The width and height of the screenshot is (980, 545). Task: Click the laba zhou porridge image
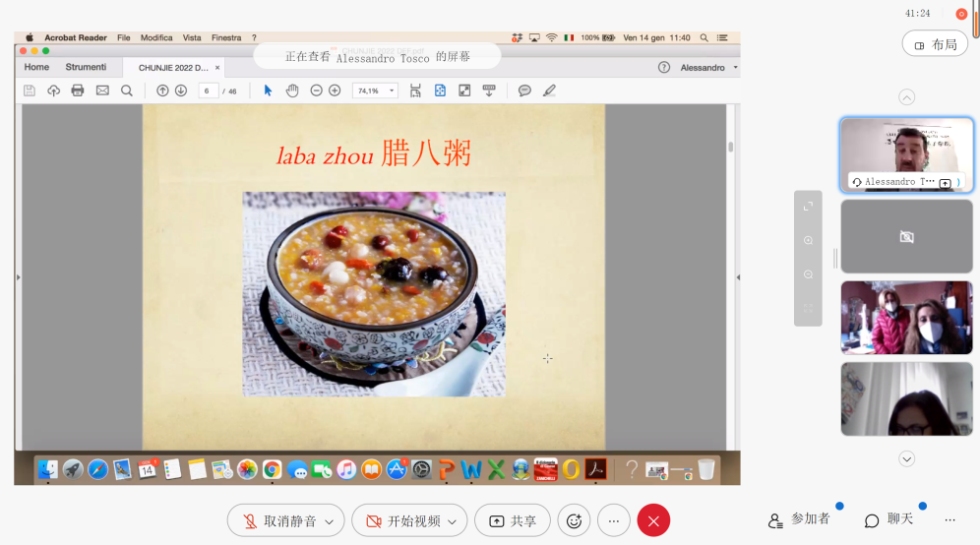[374, 294]
